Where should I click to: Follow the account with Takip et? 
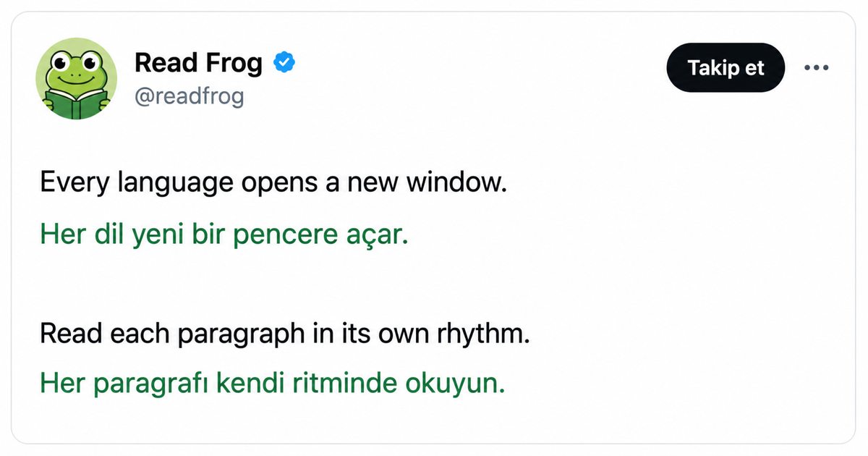tap(726, 67)
